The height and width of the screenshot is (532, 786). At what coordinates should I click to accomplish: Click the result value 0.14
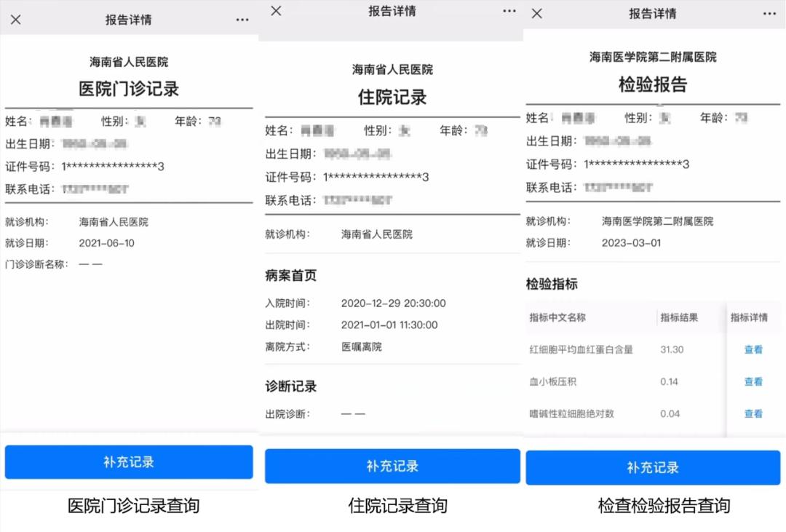tap(670, 381)
